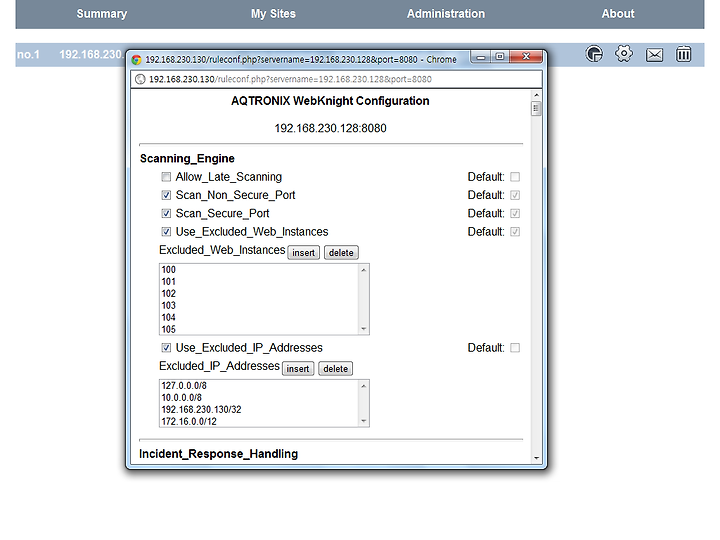This screenshot has height=540, width=720.
Task: Click the AQTRONIX WebKnight Configuration title
Action: [330, 101]
